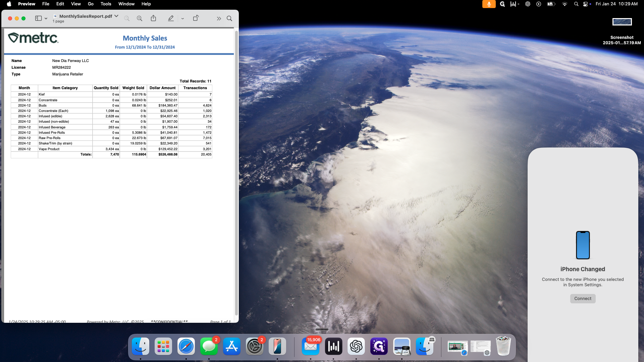Open the Preview application menu
The image size is (644, 362).
[x=26, y=4]
